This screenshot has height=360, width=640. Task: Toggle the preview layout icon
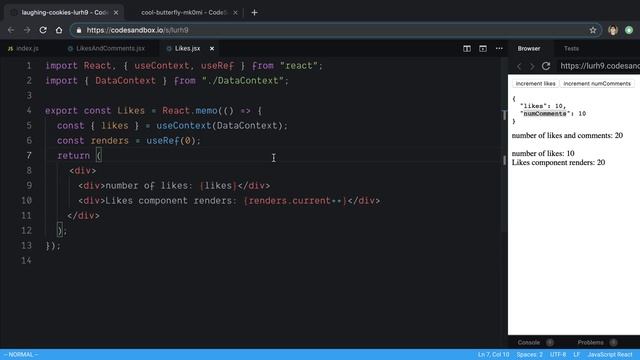(x=483, y=49)
